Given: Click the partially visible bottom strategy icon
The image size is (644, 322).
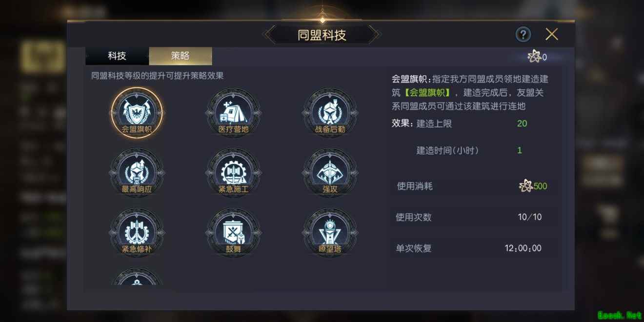Looking at the screenshot, I should point(137,276).
